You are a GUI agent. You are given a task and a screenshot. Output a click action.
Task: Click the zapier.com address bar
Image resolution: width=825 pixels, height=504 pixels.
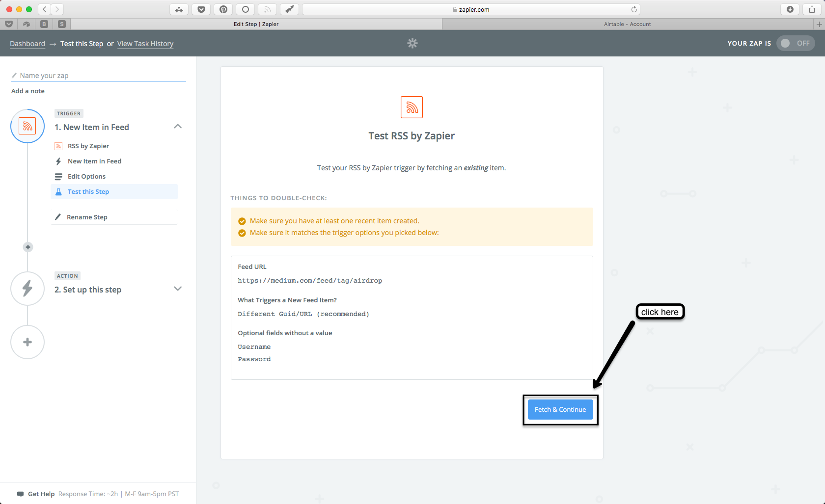coord(471,9)
